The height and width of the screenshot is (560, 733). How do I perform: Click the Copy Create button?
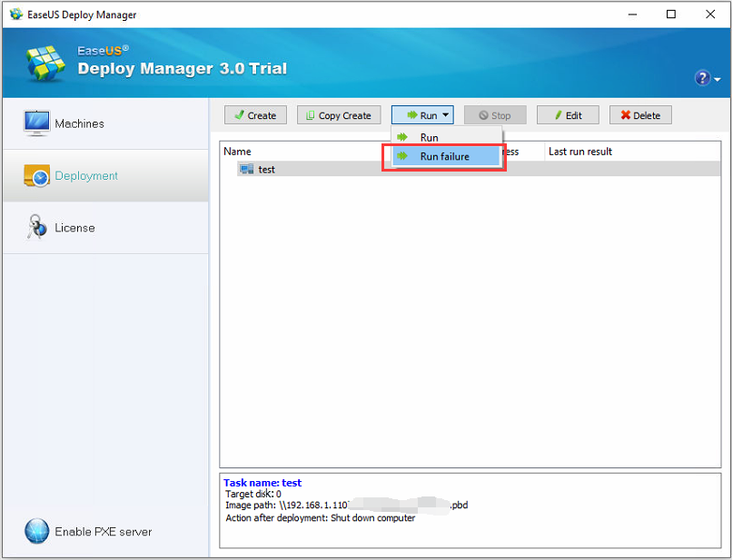[339, 115]
